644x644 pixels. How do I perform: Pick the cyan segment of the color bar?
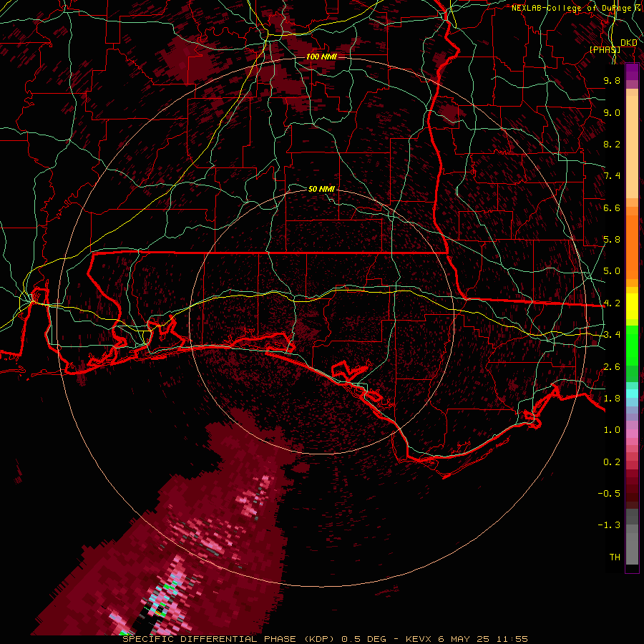(x=632, y=393)
